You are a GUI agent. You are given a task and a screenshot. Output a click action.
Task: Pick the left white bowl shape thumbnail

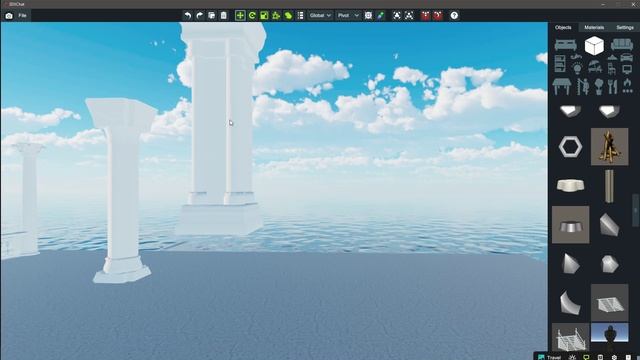pos(570,111)
